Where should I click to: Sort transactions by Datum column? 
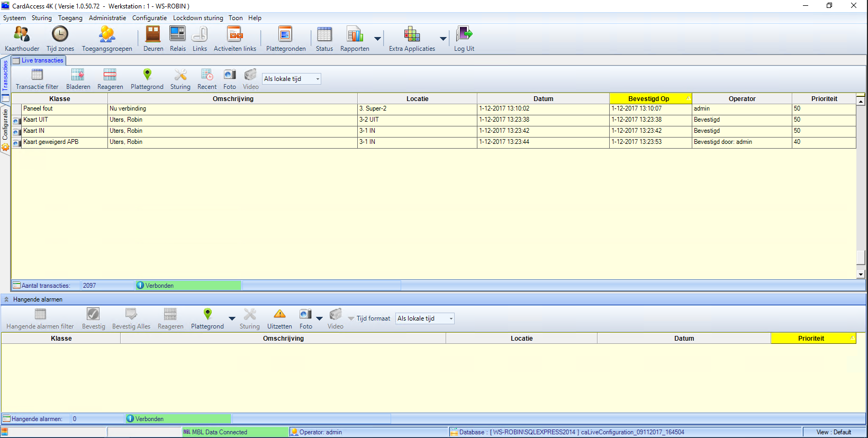(544, 98)
